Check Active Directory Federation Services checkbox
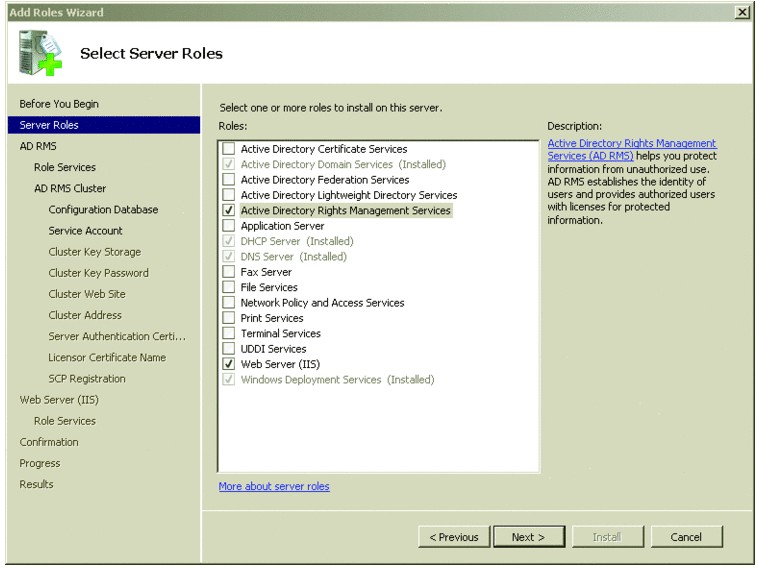The width and height of the screenshot is (758, 568). pos(229,179)
